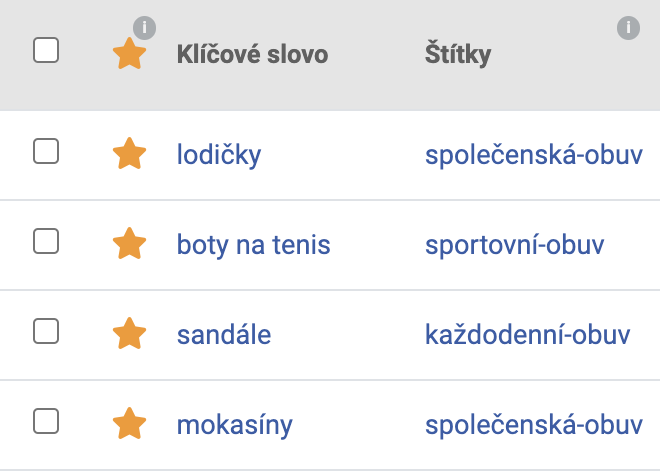Open the boty na tenis keyword
The width and height of the screenshot is (660, 474).
[253, 245]
